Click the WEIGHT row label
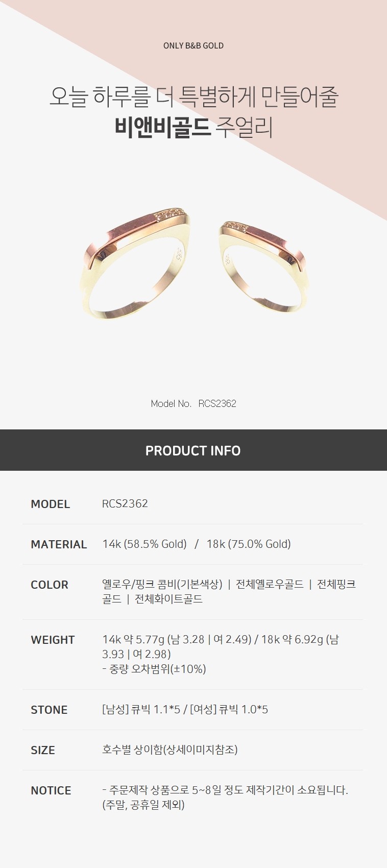The height and width of the screenshot is (868, 387). [53, 640]
